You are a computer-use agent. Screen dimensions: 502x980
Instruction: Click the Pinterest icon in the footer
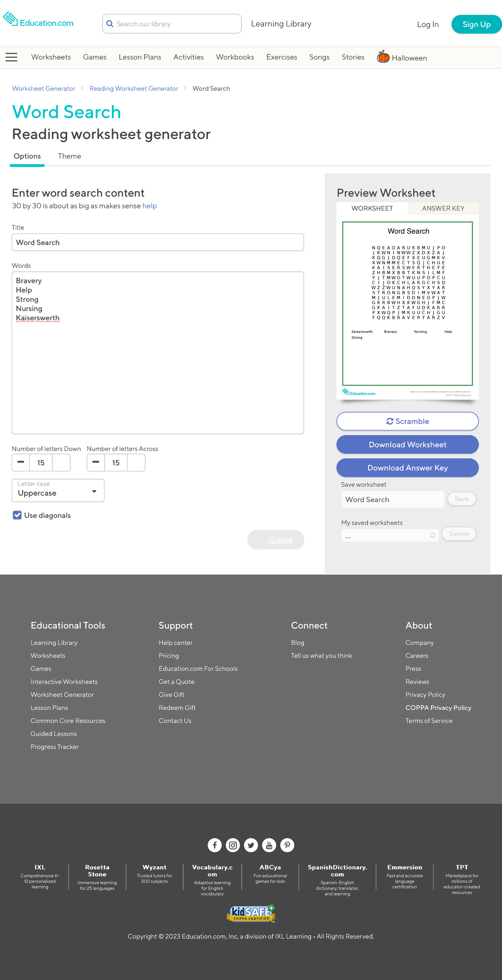287,845
